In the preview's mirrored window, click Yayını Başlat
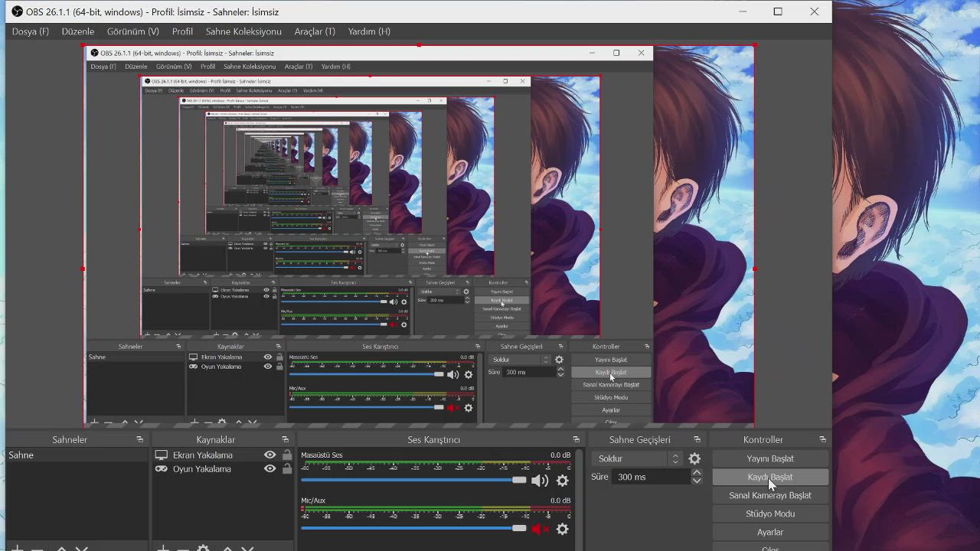The height and width of the screenshot is (551, 980). (x=611, y=360)
